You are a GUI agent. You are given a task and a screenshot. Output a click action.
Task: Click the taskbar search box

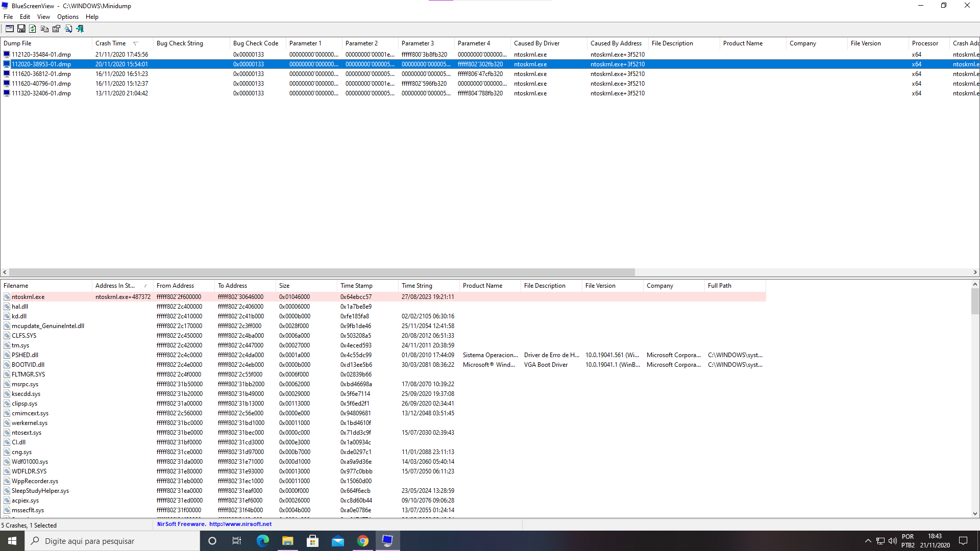tap(112, 541)
